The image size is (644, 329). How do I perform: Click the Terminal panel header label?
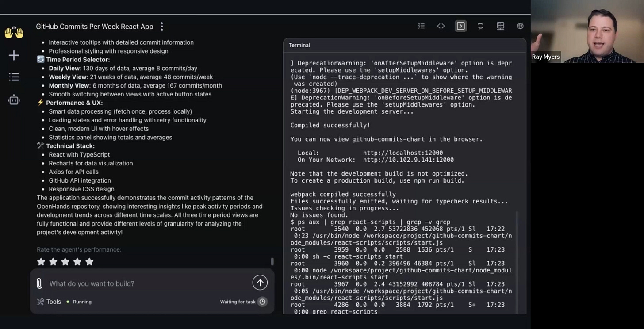pos(299,45)
